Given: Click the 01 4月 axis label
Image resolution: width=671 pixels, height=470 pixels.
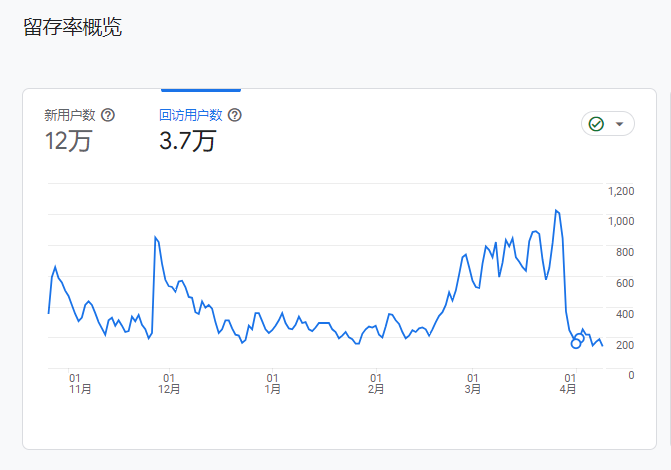Looking at the screenshot, I should [568, 384].
